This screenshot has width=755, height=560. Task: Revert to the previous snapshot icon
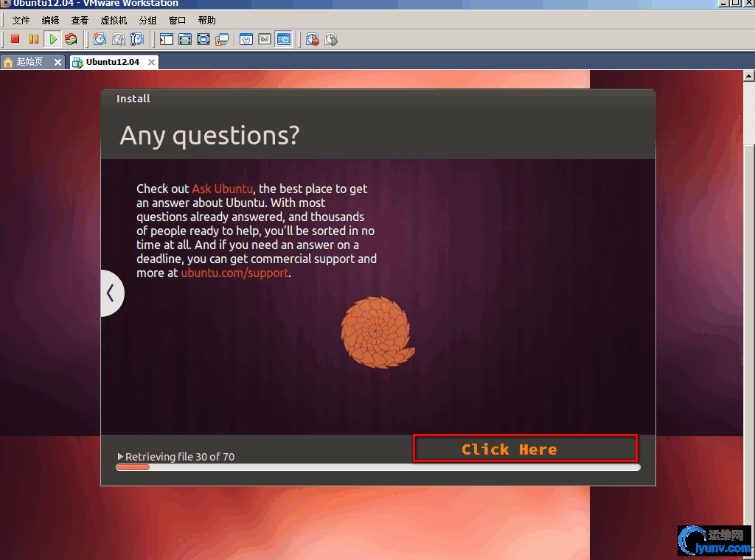(119, 39)
